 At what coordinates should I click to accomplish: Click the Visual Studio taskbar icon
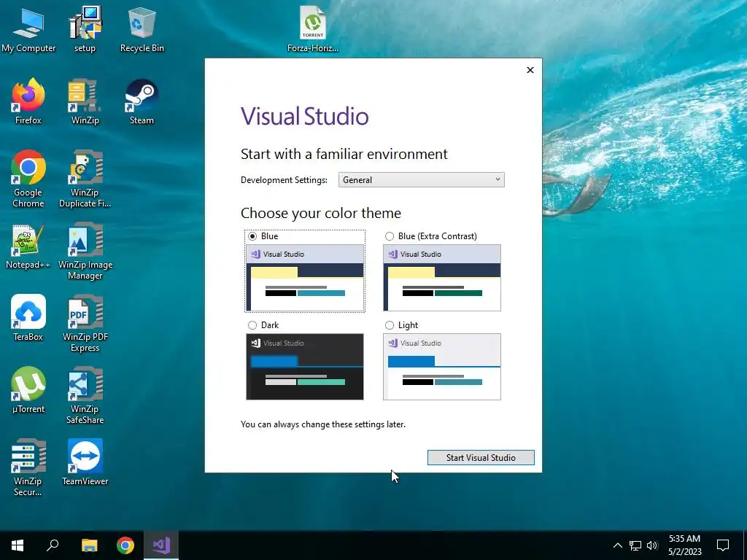pyautogui.click(x=161, y=545)
